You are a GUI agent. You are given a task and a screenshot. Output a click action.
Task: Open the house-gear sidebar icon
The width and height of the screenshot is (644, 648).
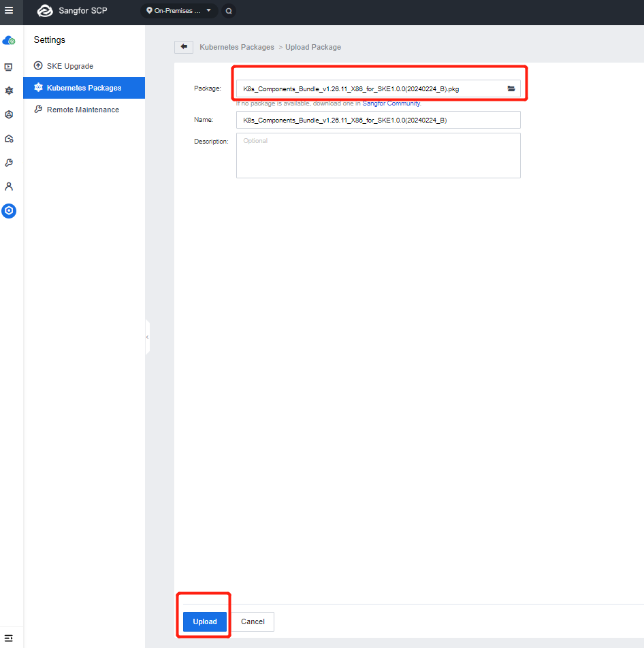click(9, 138)
